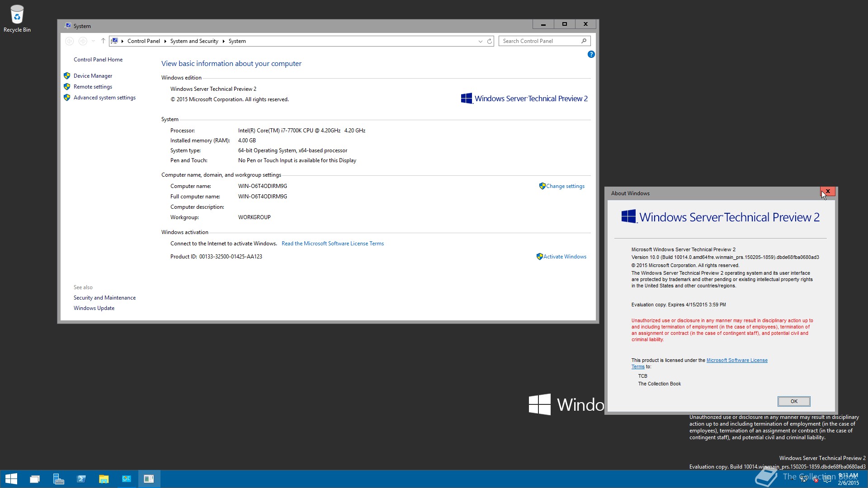Click shield icon beside Remote settings
868x488 pixels.
pyautogui.click(x=67, y=87)
